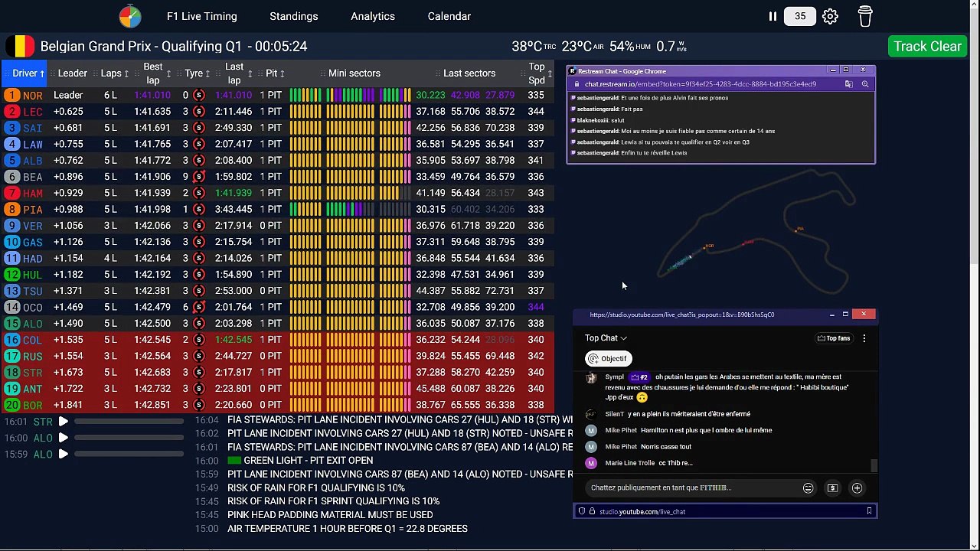
Task: Open the emoji picker in YouTube chat
Action: (808, 488)
